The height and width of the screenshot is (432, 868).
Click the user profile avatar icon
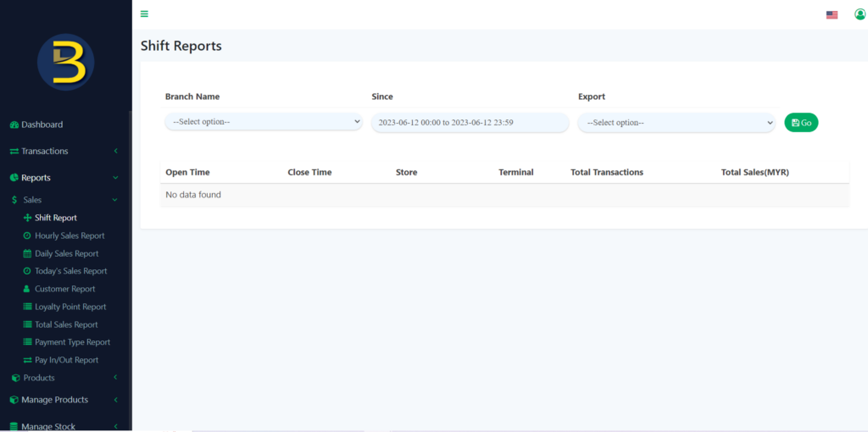tap(860, 14)
